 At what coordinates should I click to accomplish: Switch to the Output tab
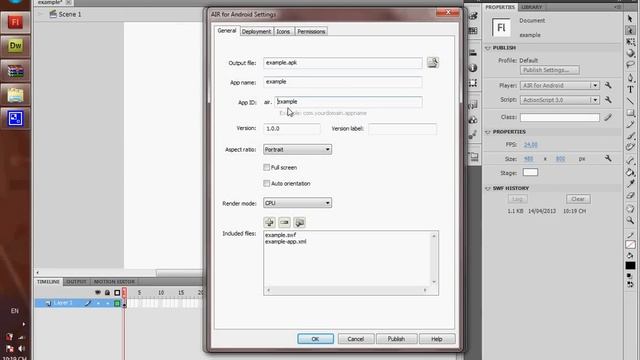click(x=76, y=282)
